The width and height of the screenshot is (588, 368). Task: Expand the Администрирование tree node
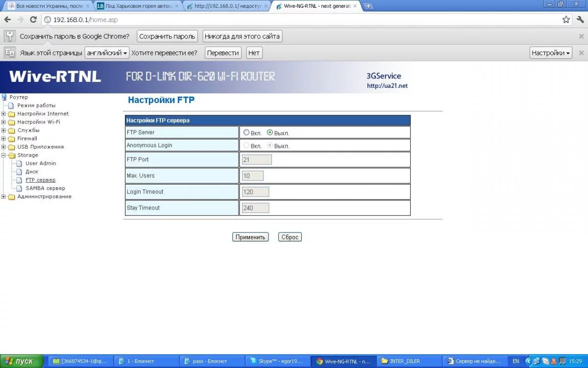3,197
